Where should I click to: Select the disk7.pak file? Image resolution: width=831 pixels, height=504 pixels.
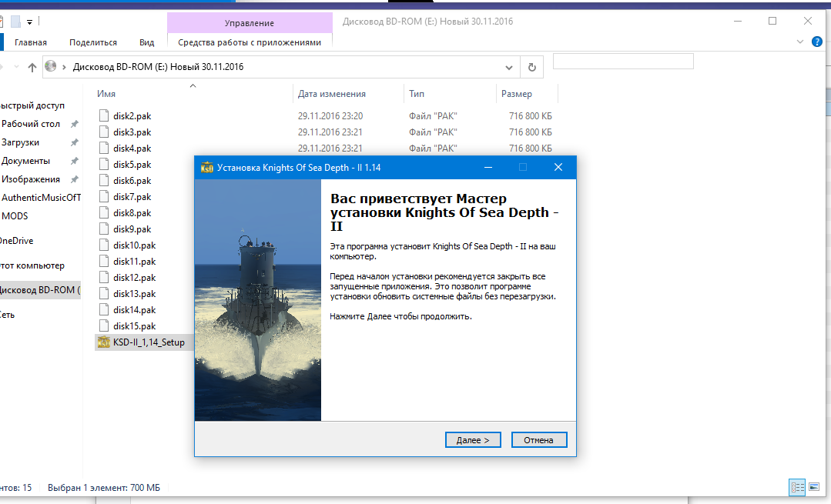[x=132, y=197]
